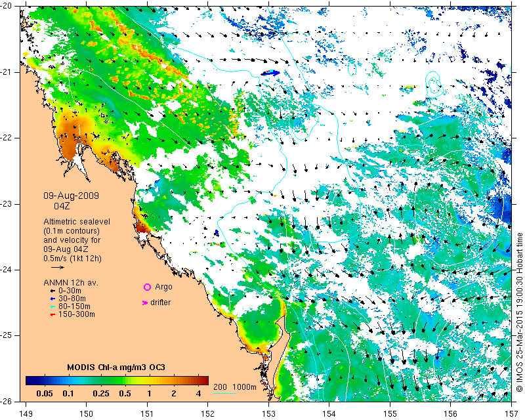Click the 155 longitude axis label
Viewport: 525px width, 420px height.
(x=390, y=414)
